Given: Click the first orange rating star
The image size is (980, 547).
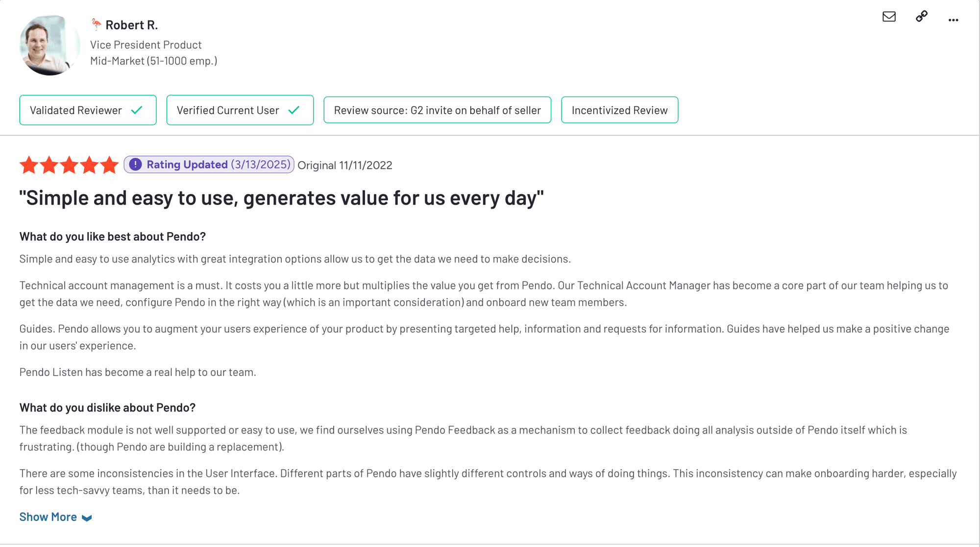Looking at the screenshot, I should point(29,165).
